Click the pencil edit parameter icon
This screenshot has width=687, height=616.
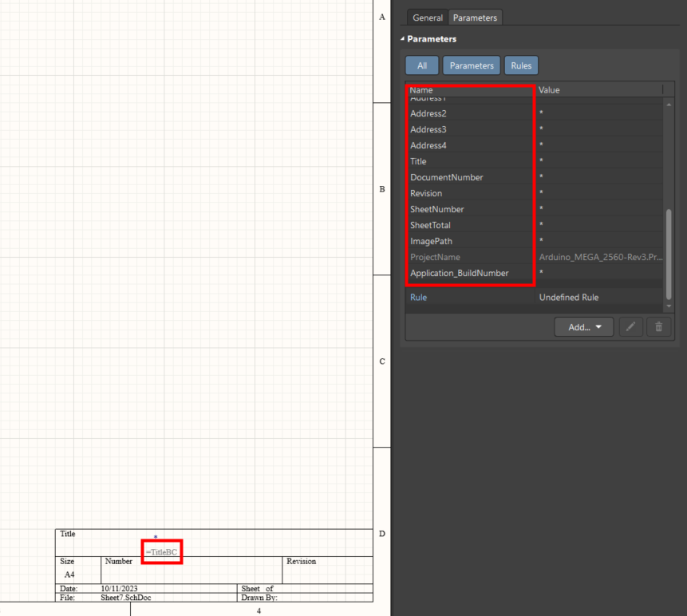tap(630, 327)
